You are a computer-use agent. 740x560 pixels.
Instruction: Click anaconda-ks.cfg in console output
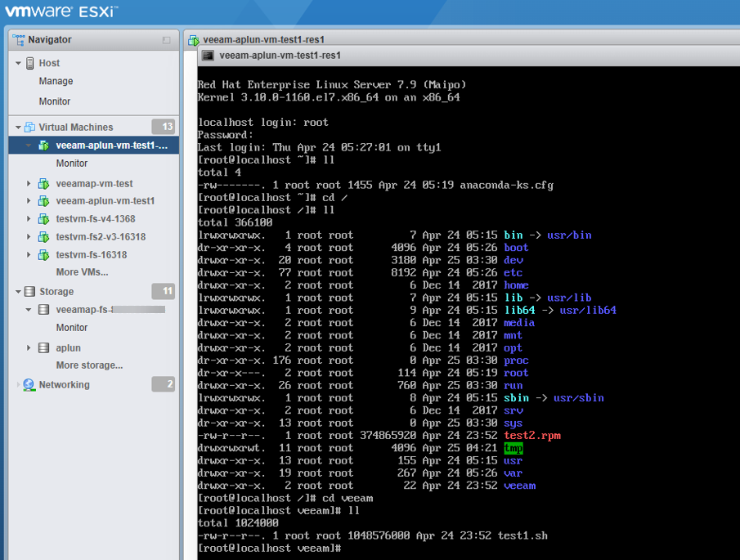click(x=506, y=185)
